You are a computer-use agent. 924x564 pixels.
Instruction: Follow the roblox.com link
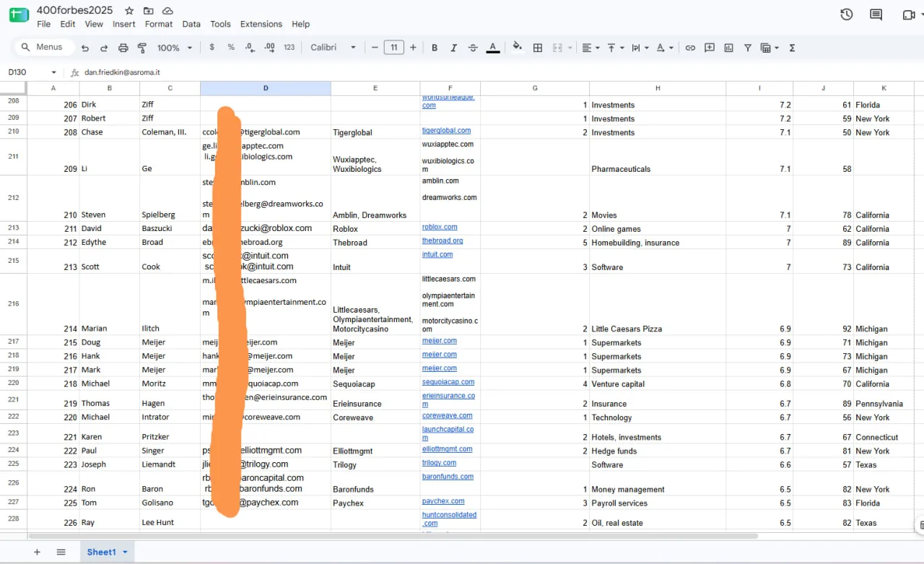tap(440, 227)
